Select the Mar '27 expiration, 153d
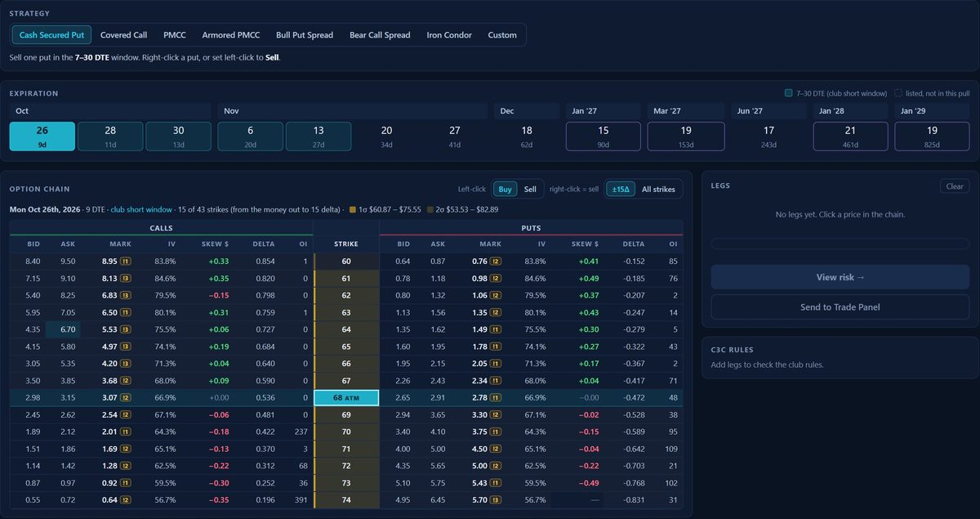 pyautogui.click(x=686, y=136)
